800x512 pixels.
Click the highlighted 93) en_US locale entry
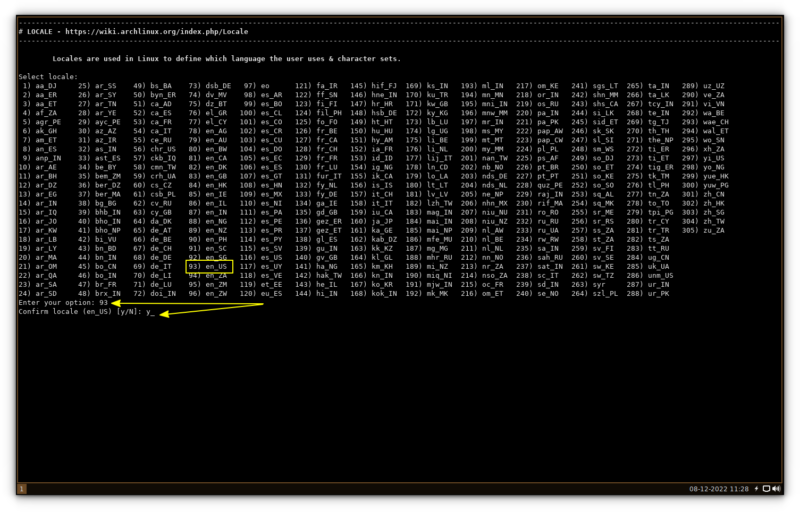pos(208,267)
